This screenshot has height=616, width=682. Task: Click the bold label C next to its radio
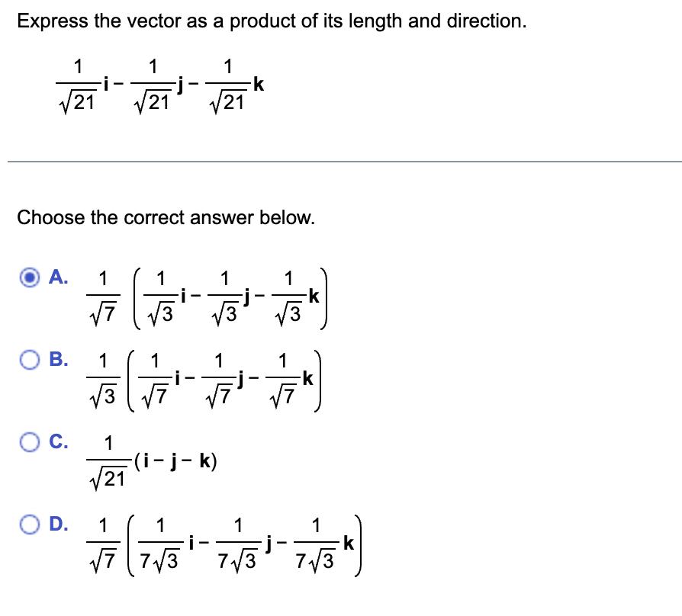tap(56, 442)
